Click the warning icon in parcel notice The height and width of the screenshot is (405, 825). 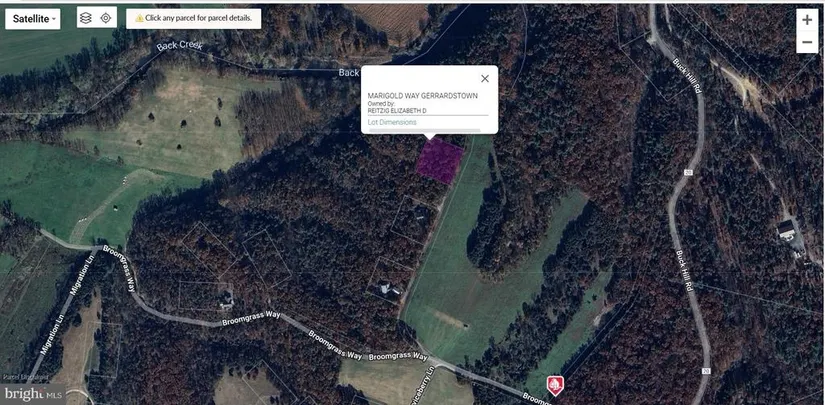[139, 18]
